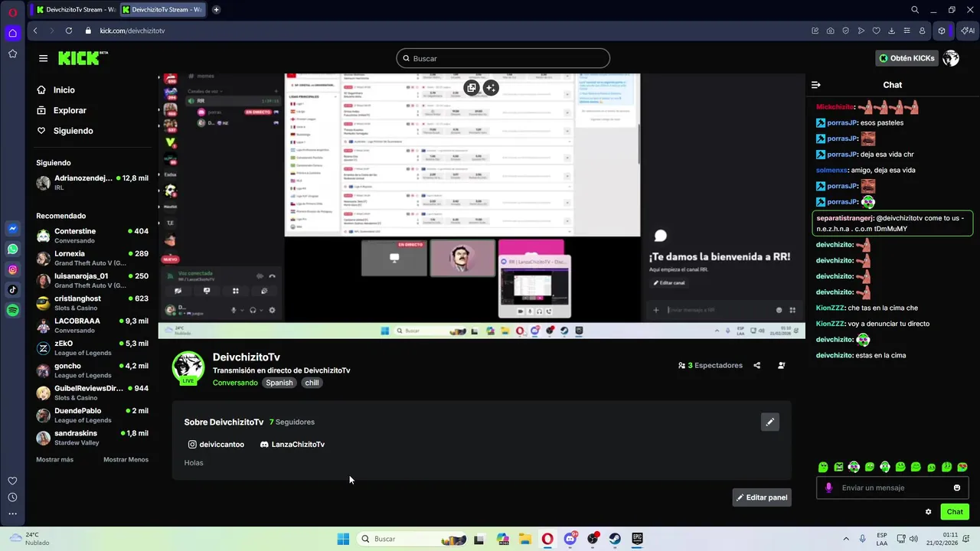Click Editar panel button
The height and width of the screenshot is (551, 980).
click(762, 497)
